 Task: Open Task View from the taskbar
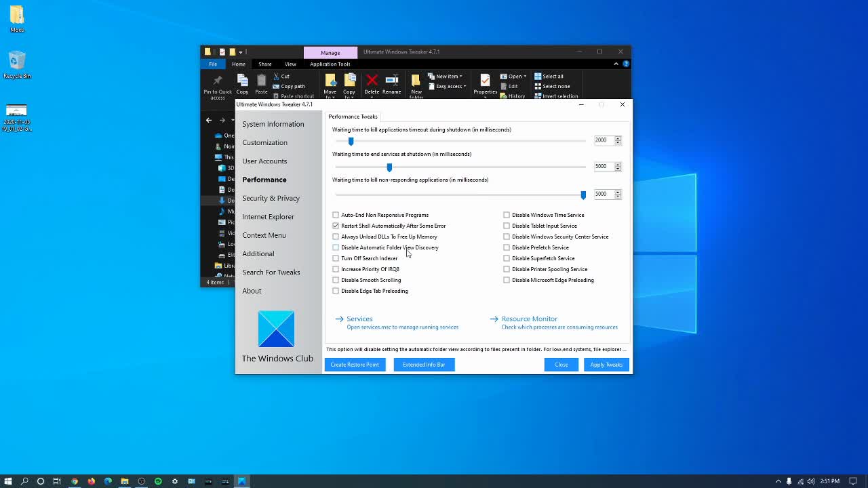click(57, 481)
